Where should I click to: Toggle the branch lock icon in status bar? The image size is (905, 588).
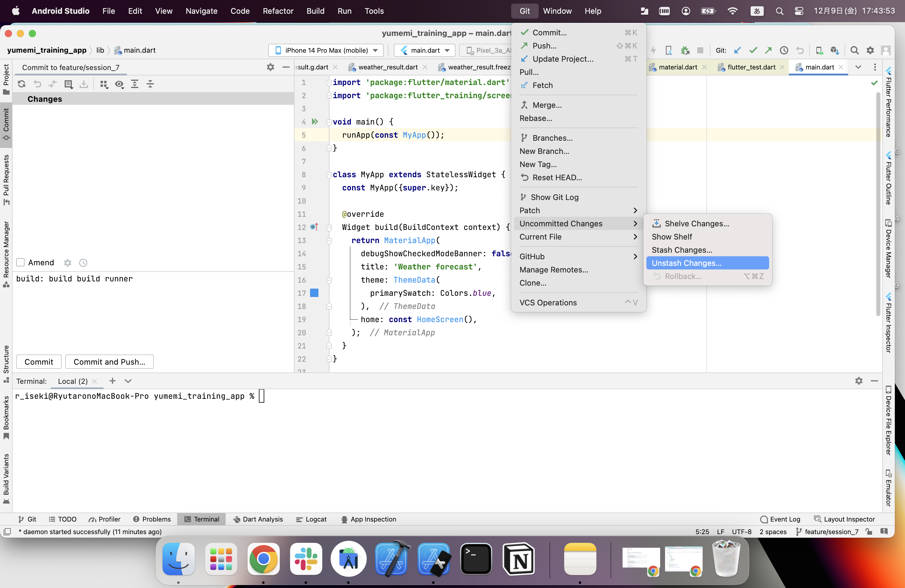[x=868, y=532]
